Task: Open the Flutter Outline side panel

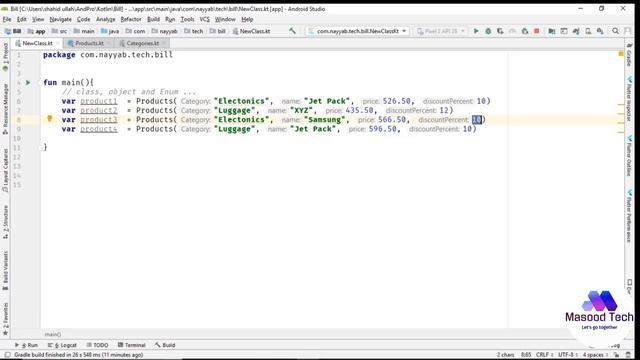Action: point(629,156)
